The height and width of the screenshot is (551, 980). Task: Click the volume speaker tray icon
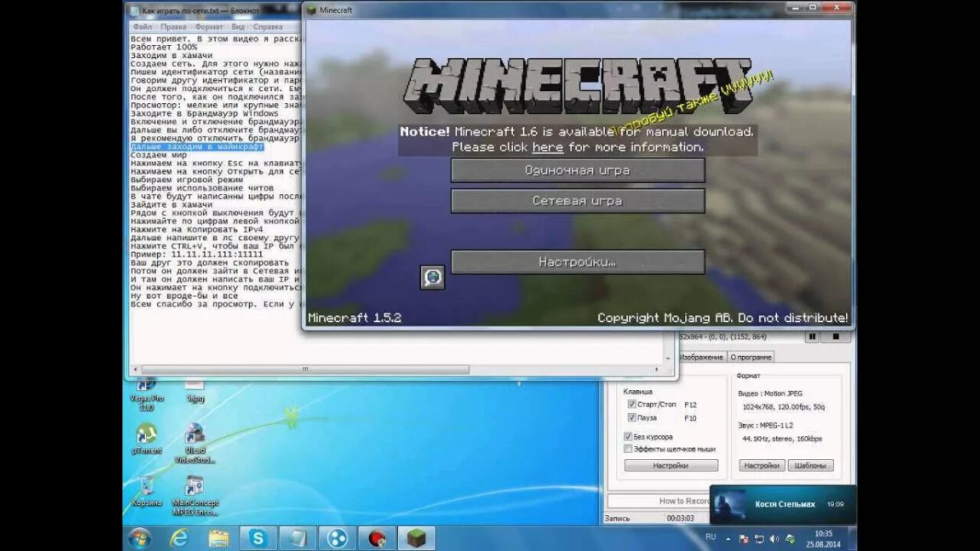tap(774, 539)
